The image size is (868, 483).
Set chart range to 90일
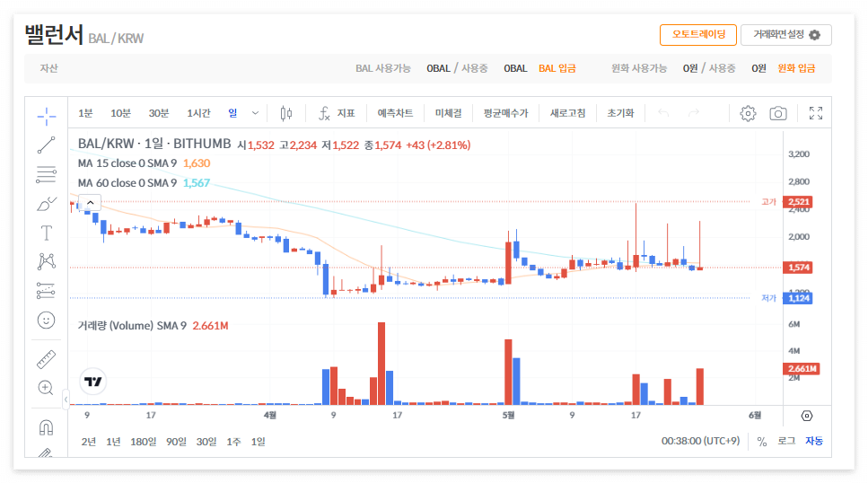pyautogui.click(x=177, y=442)
